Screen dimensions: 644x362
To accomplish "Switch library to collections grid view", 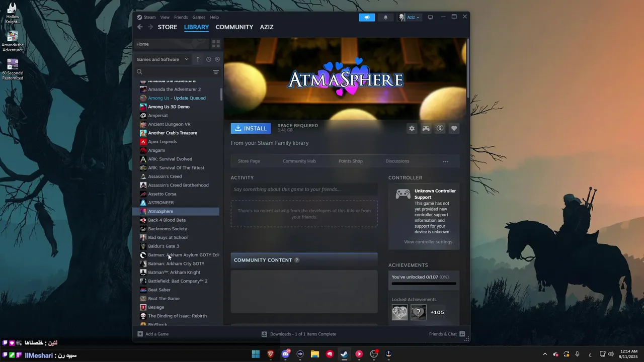I will click(216, 44).
